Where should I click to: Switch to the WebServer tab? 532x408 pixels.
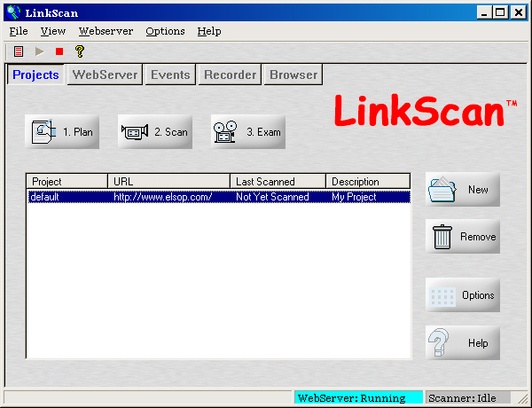click(105, 75)
